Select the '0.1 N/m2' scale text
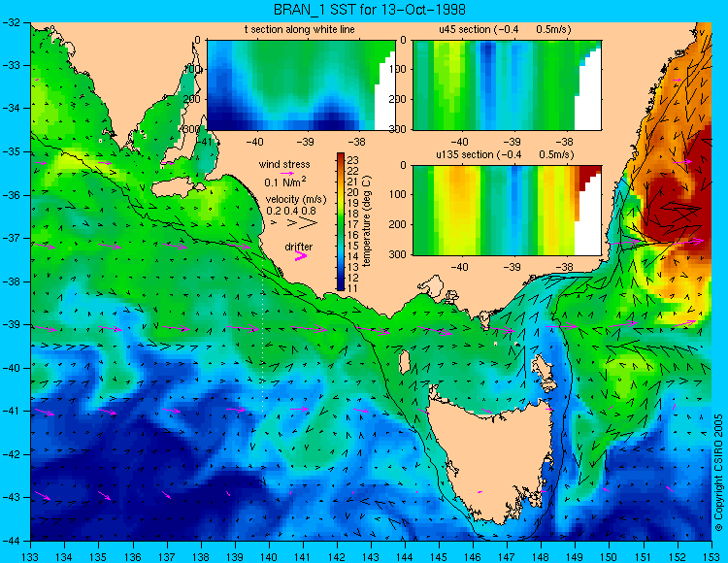 [x=285, y=182]
